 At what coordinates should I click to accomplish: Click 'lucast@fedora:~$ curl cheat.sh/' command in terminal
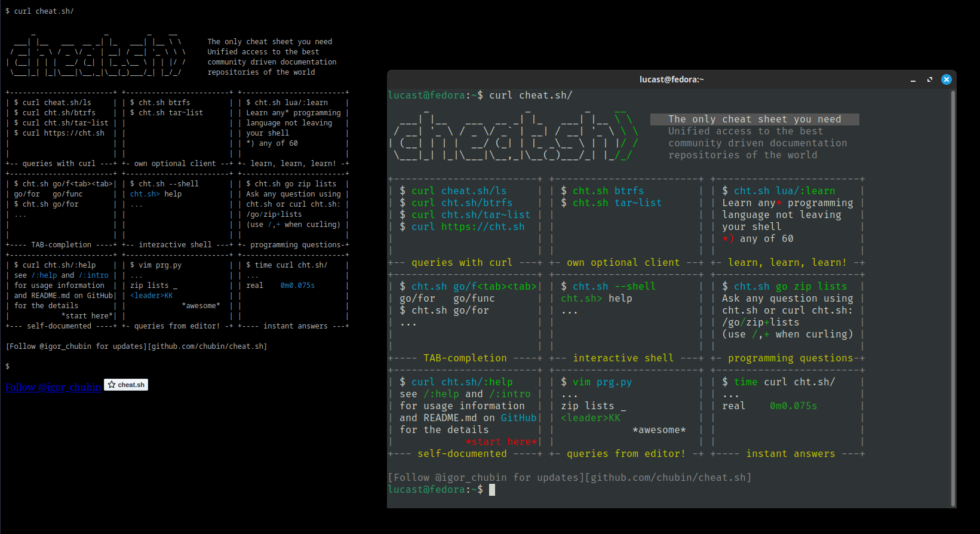coord(480,96)
